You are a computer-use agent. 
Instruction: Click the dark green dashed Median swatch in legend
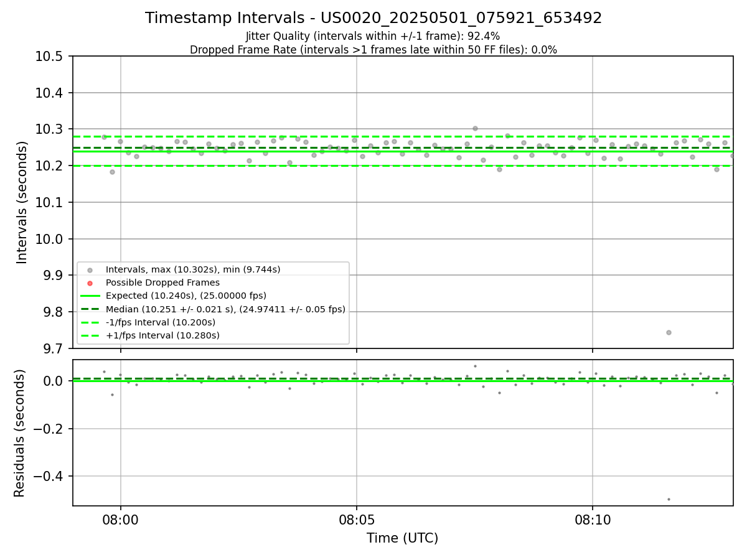point(90,309)
